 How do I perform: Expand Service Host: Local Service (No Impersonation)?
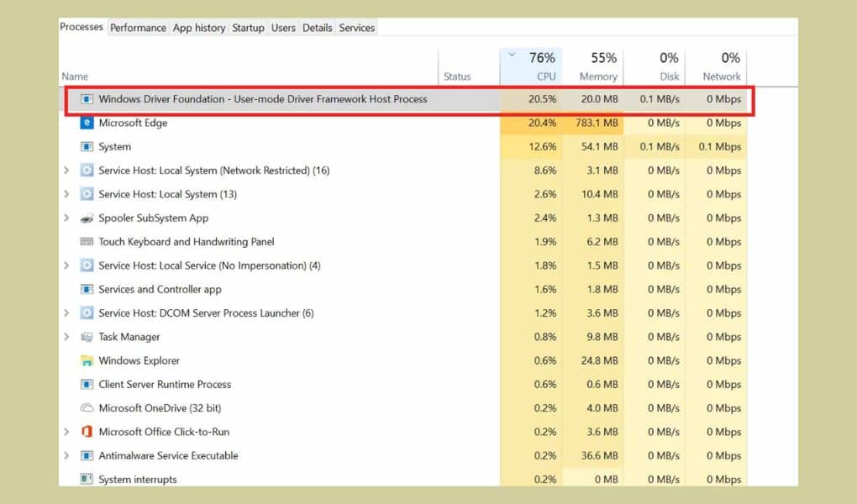(x=66, y=265)
